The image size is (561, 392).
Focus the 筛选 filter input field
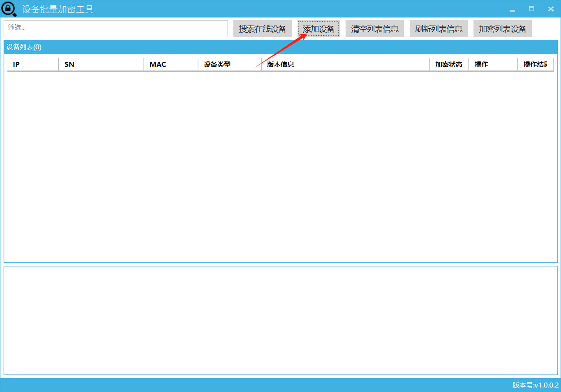point(116,29)
